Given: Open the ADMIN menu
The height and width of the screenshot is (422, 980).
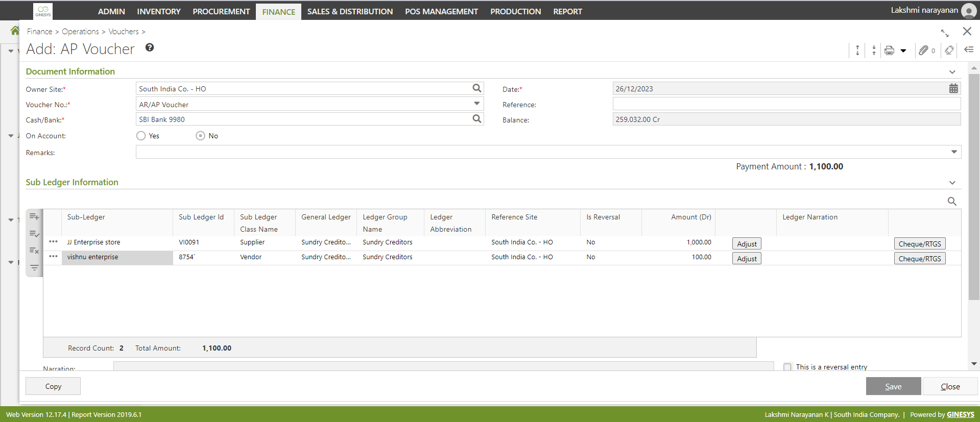Looking at the screenshot, I should (x=111, y=11).
